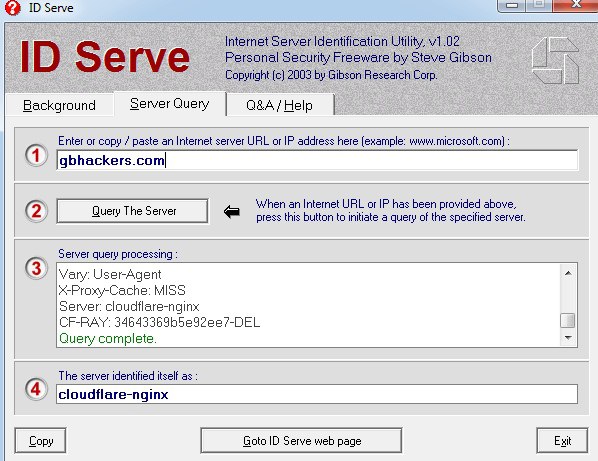Select the Server Query tab
Screen dimensions: 598x461
tap(170, 104)
